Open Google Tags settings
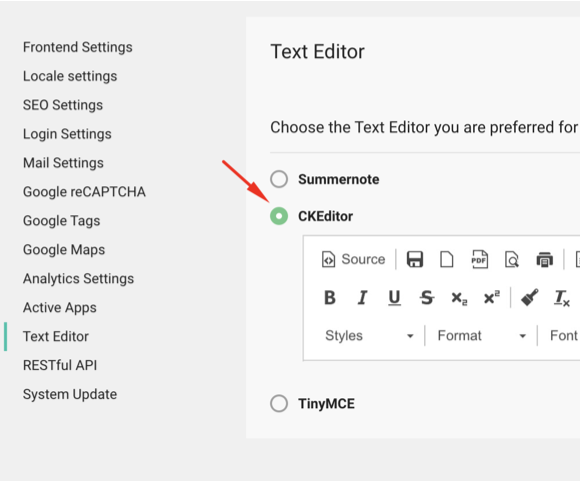 (x=62, y=221)
